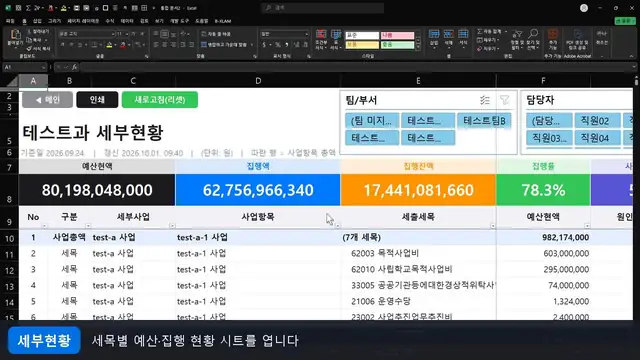Toggle Merge and Center (병합하고 가운데 맞춤)
The height and width of the screenshot is (360, 640).
click(x=225, y=44)
